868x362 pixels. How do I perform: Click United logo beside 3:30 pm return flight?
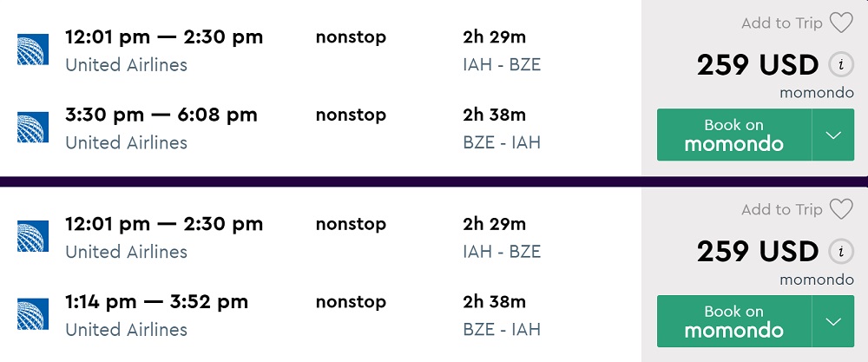pos(32,127)
